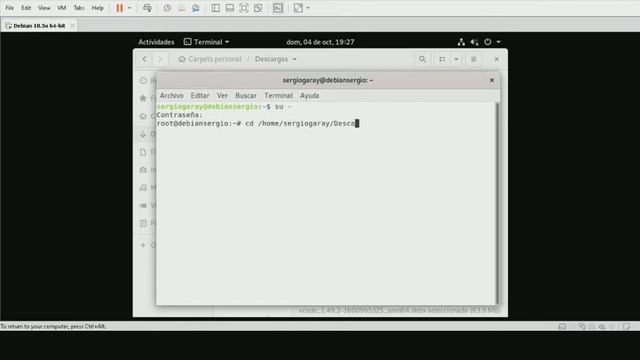640x360 pixels.
Task: Click the network status icon in top bar
Action: (x=461, y=42)
